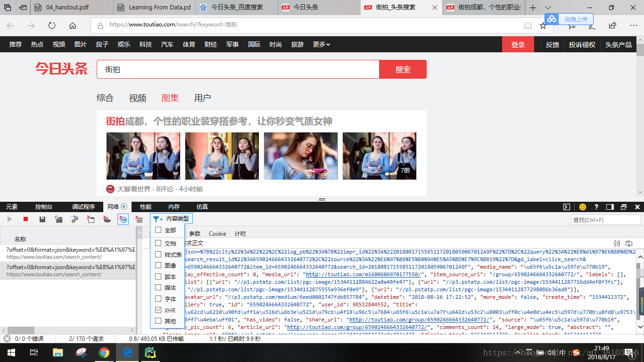The image size is (644, 362).
Task: Select the 视频 search result tab
Action: [x=138, y=98]
